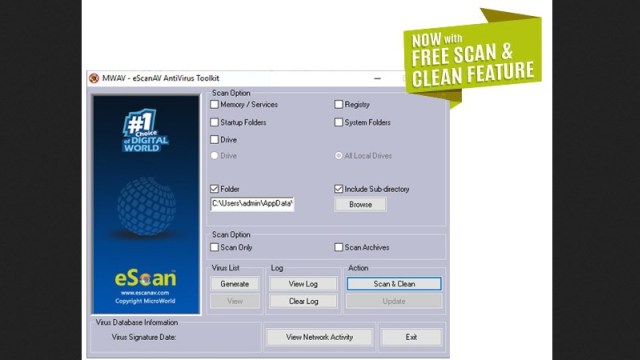Start Scan & Clean action
The width and height of the screenshot is (640, 360).
coord(394,284)
